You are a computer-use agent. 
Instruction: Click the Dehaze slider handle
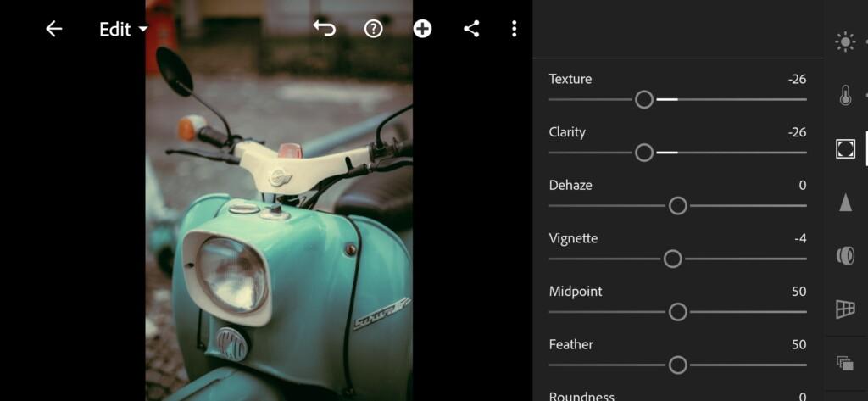coord(677,206)
